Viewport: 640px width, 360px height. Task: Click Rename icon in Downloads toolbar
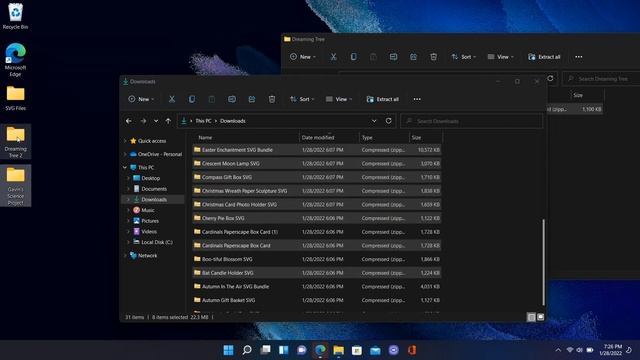(x=232, y=99)
